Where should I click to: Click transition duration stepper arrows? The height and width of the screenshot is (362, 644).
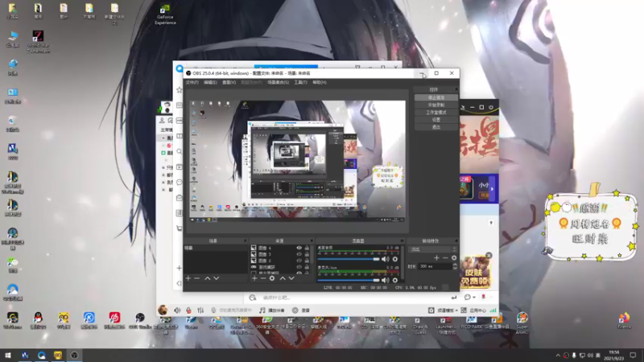pyautogui.click(x=455, y=266)
